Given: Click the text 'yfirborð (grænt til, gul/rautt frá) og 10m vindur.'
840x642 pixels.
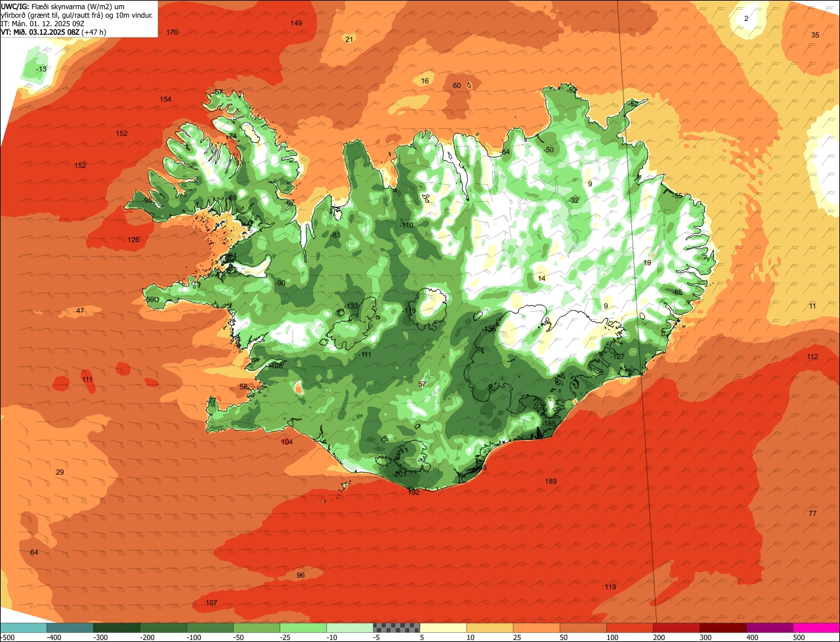Looking at the screenshot, I should (x=77, y=14).
